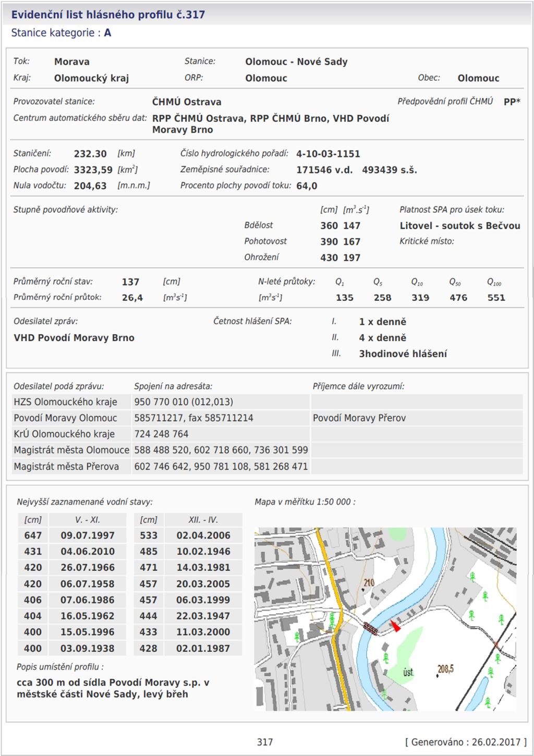Screen dimensions: 534x756
Task: Click reporting frequency "4 x denně"
Action: (x=382, y=338)
